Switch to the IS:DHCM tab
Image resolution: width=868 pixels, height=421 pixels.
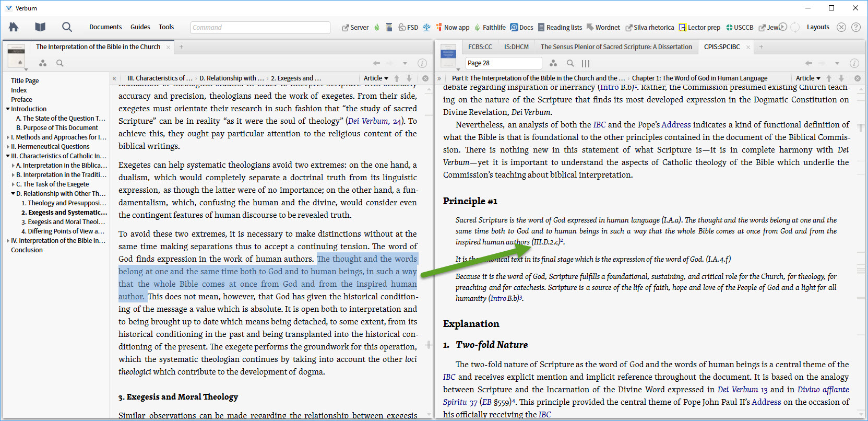click(516, 47)
